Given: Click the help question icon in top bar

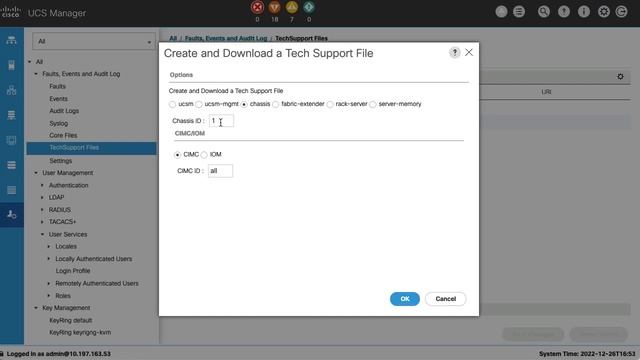Looking at the screenshot, I should [564, 11].
